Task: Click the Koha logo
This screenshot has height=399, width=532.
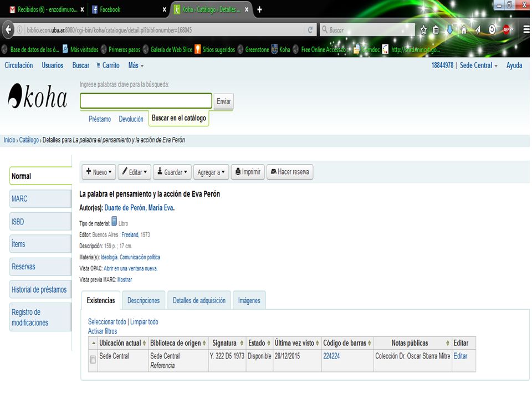Action: (37, 96)
